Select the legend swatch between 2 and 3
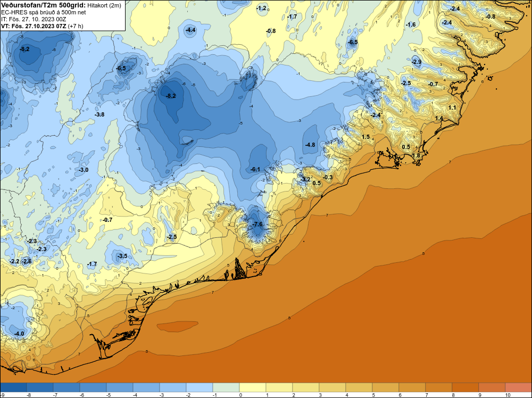This screenshot has height=398, width=532. 306,387
